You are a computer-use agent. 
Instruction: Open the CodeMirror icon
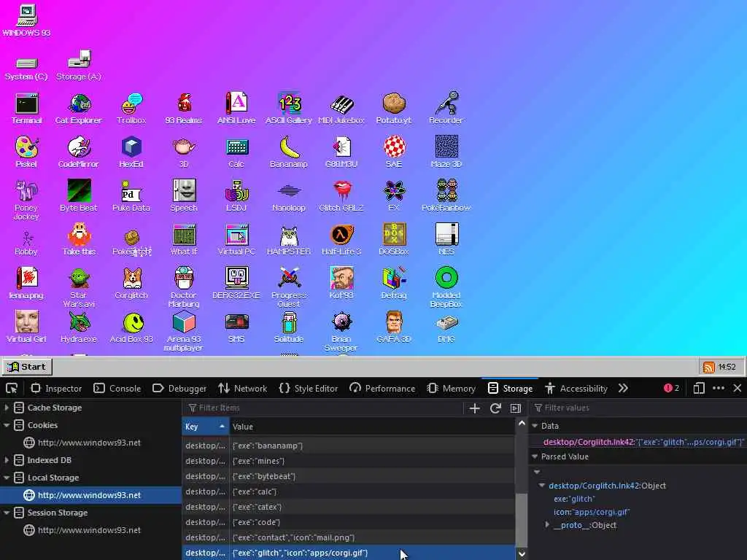(79, 152)
